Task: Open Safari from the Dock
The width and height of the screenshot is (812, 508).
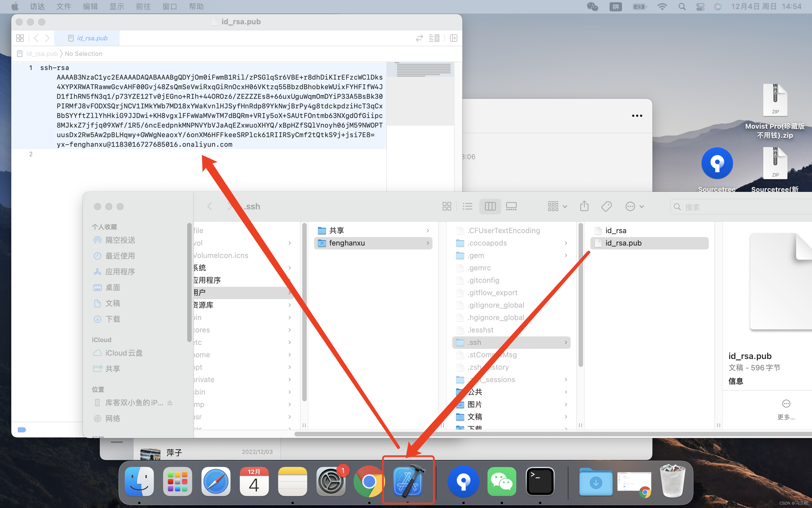Action: click(x=216, y=481)
